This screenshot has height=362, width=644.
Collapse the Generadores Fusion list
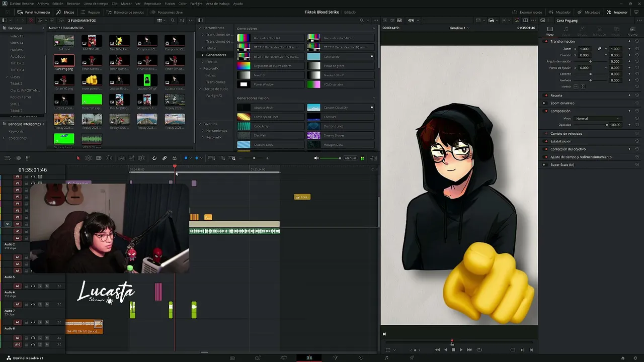pos(373,98)
